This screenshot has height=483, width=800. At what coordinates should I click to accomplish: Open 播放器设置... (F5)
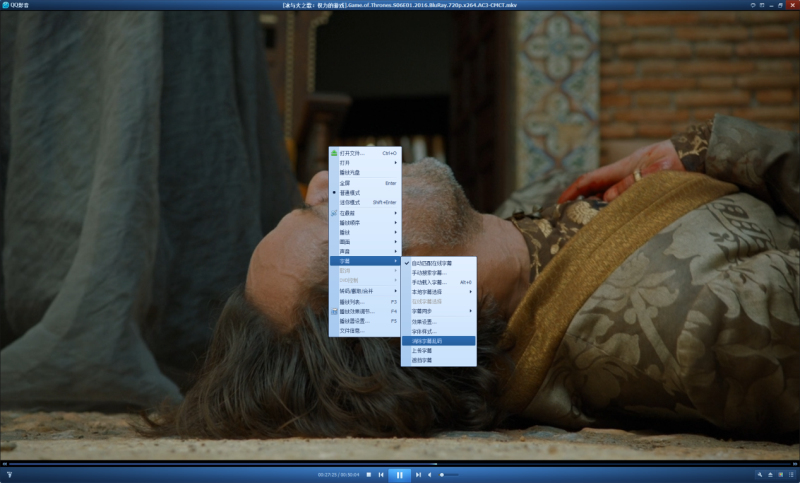coord(365,321)
